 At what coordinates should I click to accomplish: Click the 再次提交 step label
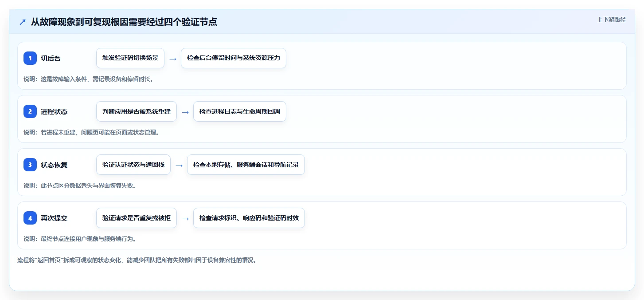(x=54, y=218)
